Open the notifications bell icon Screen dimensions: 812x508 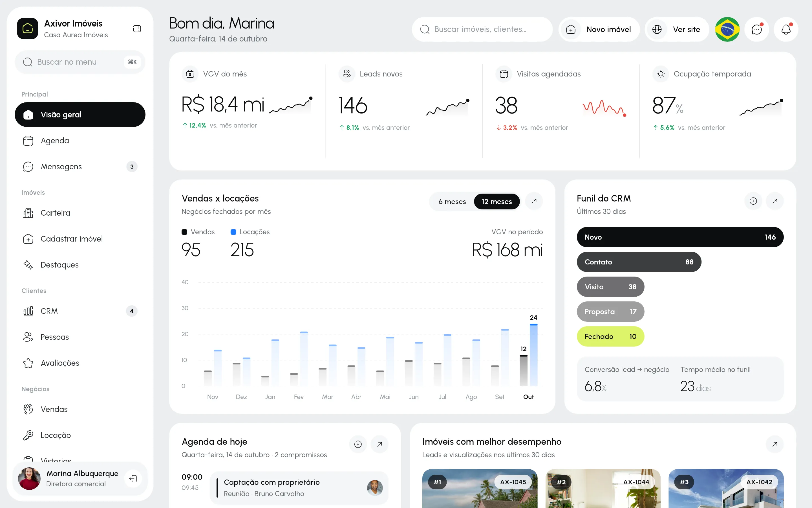coord(786,29)
